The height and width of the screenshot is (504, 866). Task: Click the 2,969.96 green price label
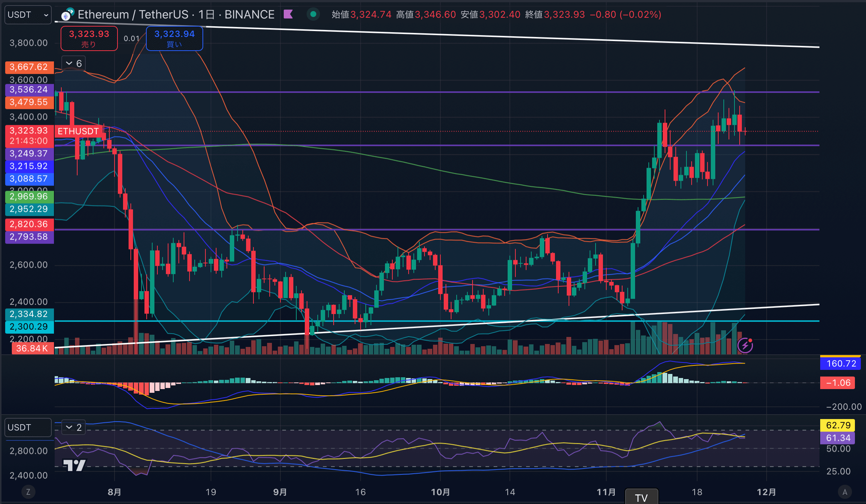[29, 197]
